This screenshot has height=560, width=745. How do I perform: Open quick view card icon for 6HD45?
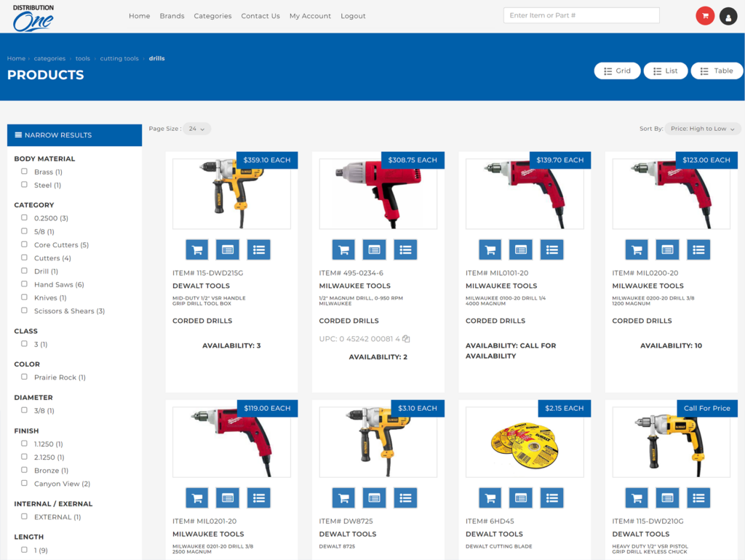coord(521,497)
